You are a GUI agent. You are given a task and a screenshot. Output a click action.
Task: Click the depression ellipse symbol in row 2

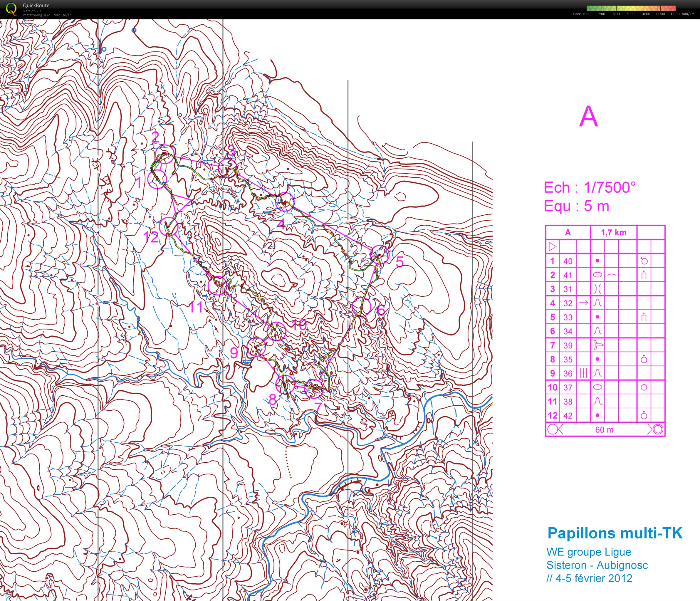(x=597, y=275)
